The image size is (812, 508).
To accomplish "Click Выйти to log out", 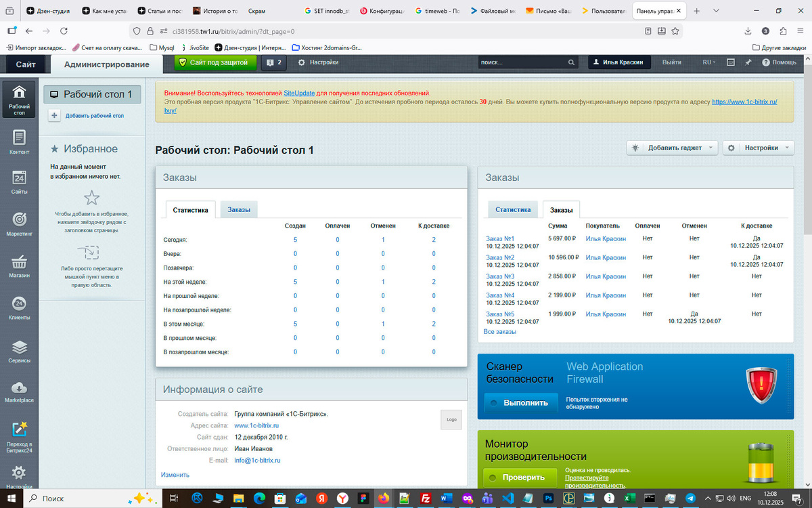I will pos(672,62).
